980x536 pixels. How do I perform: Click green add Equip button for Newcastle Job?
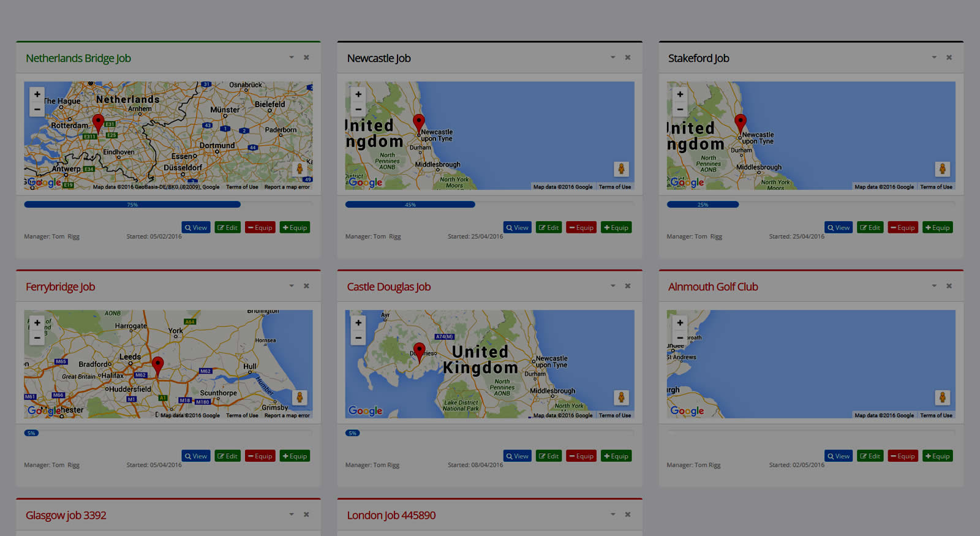point(616,228)
